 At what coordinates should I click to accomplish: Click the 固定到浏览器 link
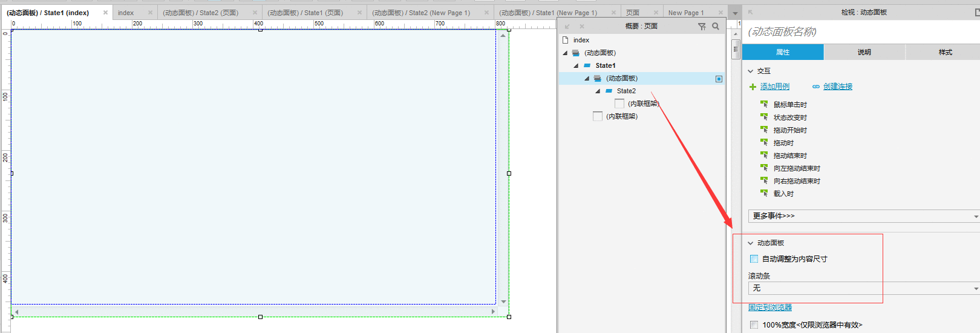pyautogui.click(x=770, y=308)
